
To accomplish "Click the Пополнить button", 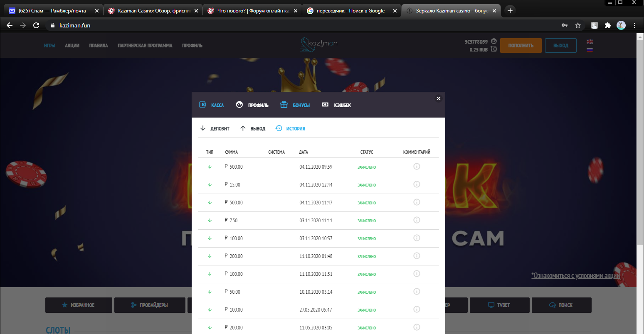I will 521,45.
